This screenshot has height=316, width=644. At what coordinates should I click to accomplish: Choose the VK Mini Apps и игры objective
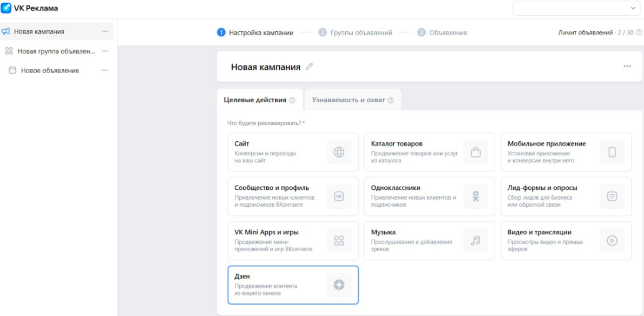click(293, 240)
